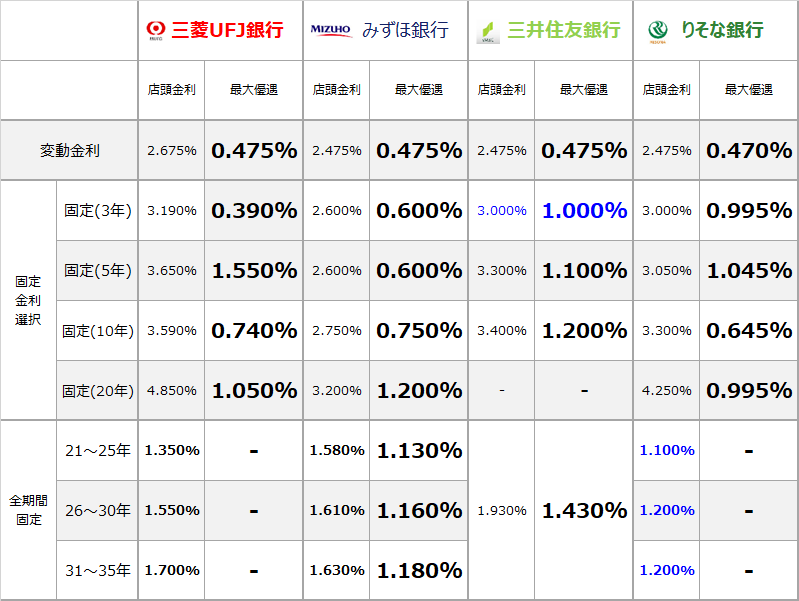
Task: Click the 固定金利選択 category cell
Action: click(x=29, y=300)
